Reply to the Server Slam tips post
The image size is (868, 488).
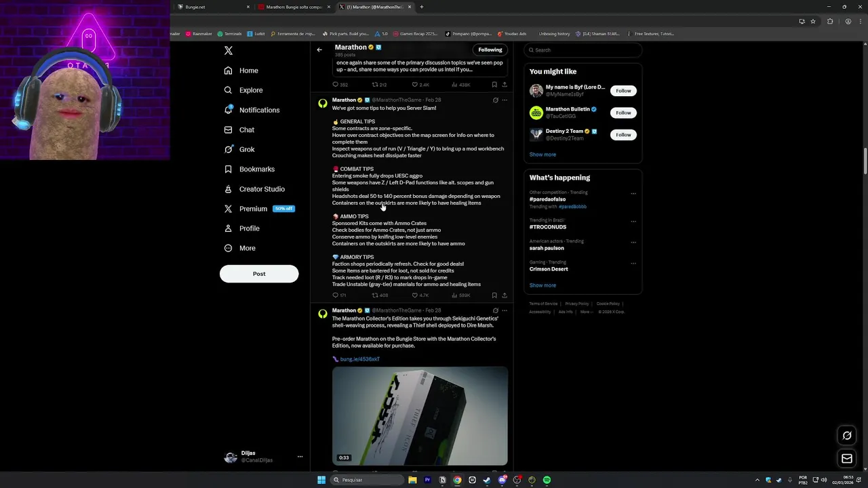[338, 296]
